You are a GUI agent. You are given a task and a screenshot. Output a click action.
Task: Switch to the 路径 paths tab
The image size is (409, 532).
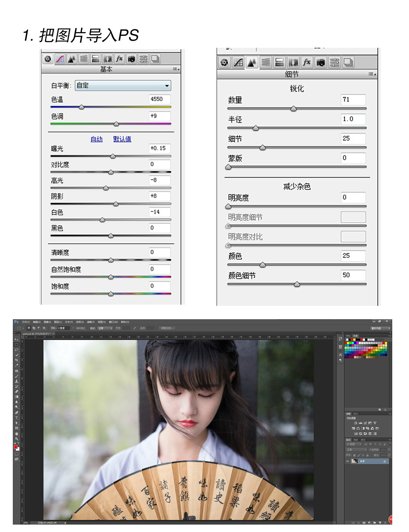click(x=363, y=440)
